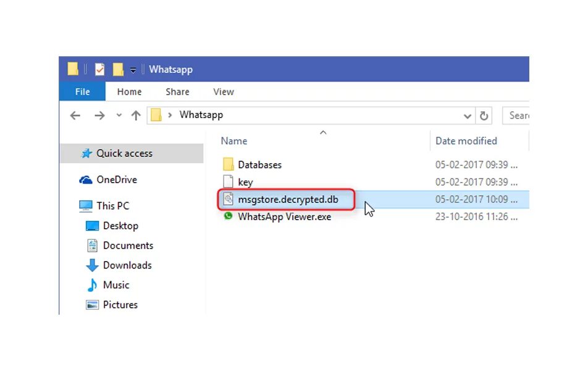This screenshot has height=371, width=588.
Task: Open Downloads from the navigation pane
Action: tap(127, 265)
